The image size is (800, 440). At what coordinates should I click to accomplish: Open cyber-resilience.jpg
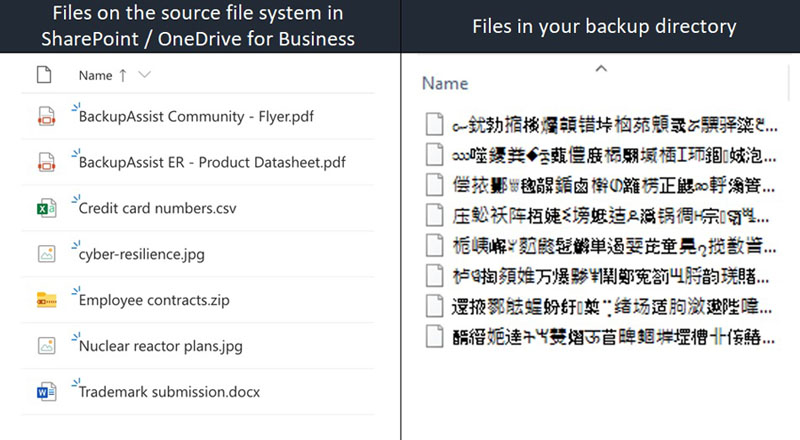(142, 254)
